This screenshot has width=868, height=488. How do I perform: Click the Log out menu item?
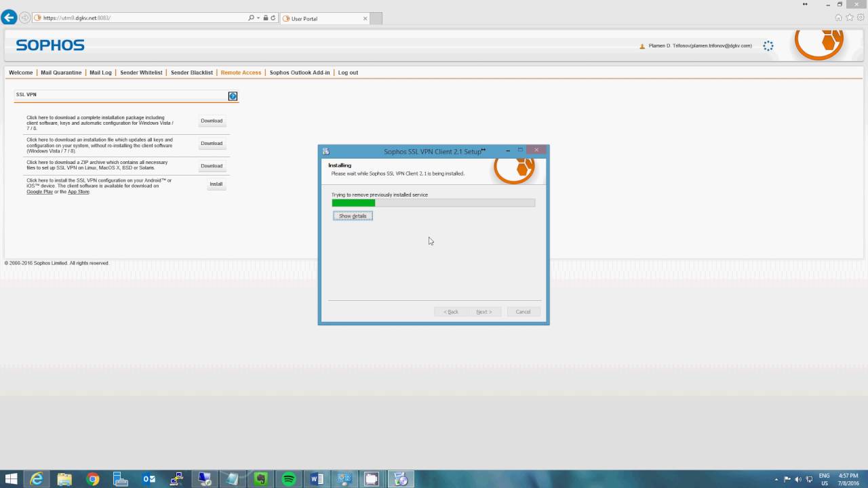(348, 73)
